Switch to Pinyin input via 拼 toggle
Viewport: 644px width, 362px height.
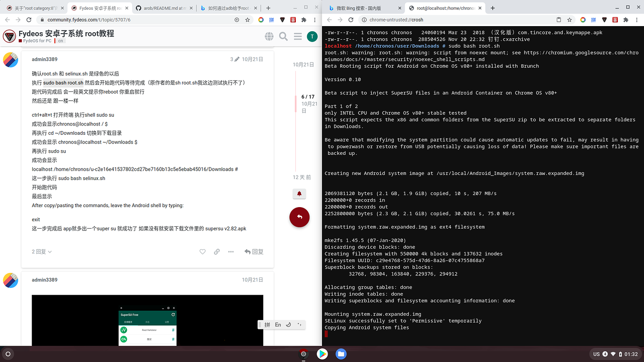[x=268, y=324]
